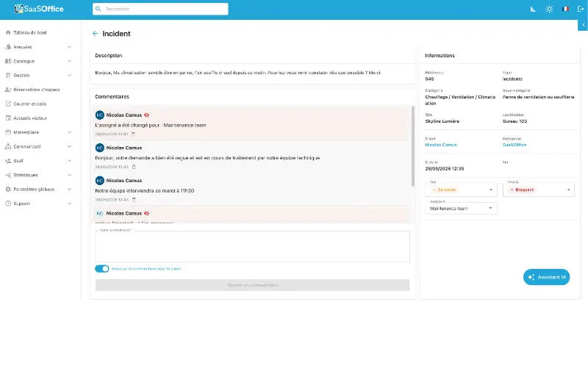
Task: Click the Paramètres globaux gear icon
Action: [x=8, y=190]
